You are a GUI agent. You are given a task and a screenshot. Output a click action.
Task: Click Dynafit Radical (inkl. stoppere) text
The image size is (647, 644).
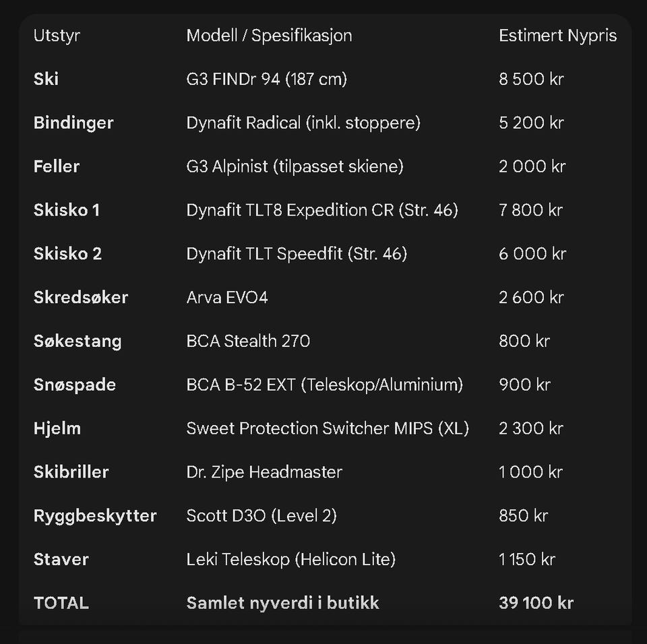point(303,123)
